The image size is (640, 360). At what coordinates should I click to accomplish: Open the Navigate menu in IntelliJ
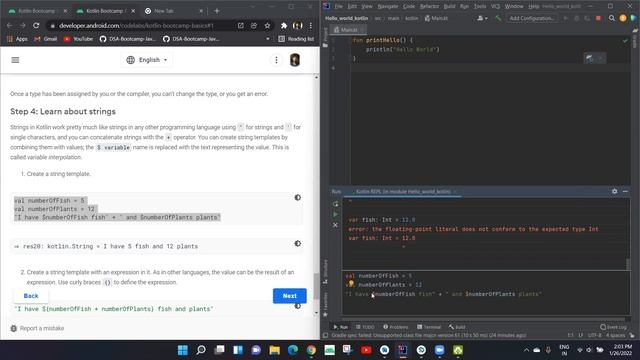pyautogui.click(x=387, y=6)
